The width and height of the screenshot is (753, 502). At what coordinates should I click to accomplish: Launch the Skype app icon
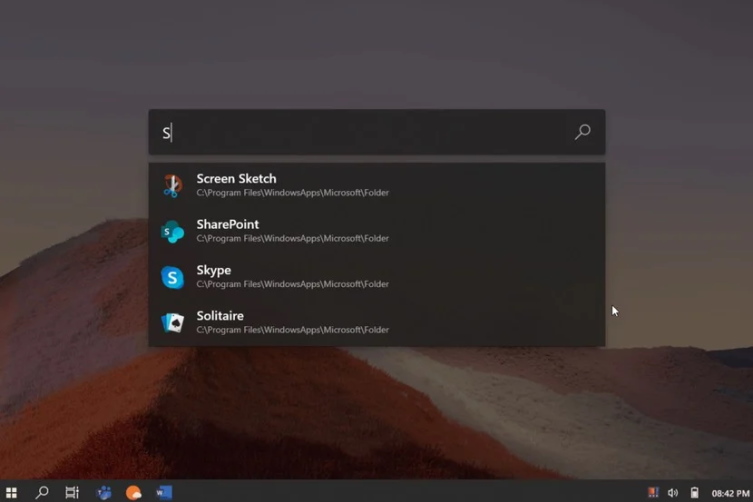pyautogui.click(x=172, y=277)
